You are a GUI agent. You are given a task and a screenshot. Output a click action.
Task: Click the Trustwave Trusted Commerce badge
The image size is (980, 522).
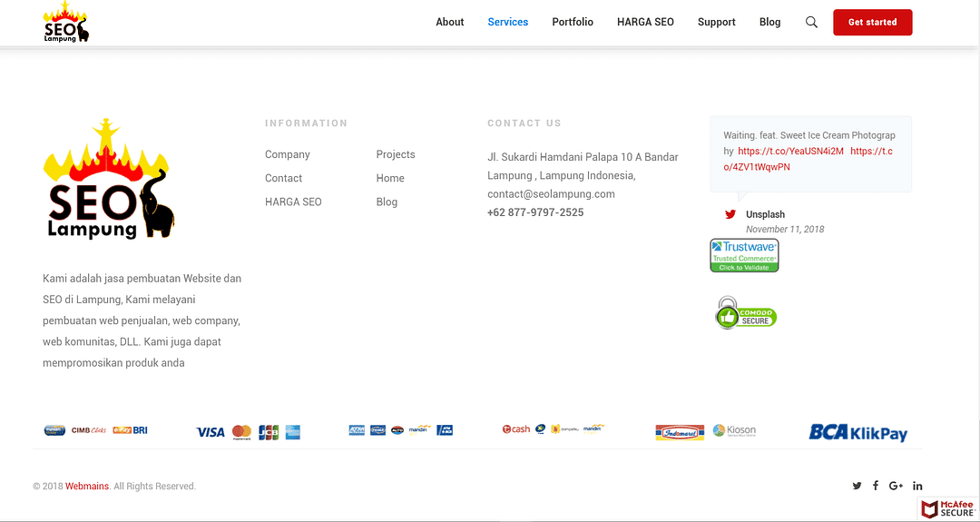click(x=744, y=256)
